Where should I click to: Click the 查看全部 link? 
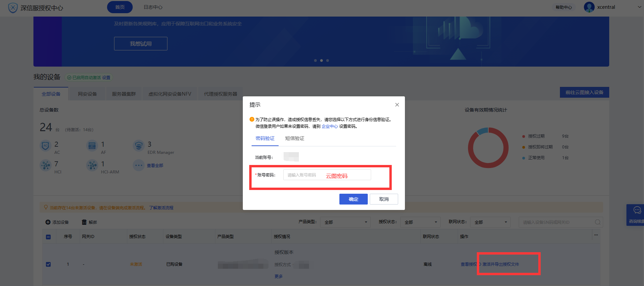(155, 166)
